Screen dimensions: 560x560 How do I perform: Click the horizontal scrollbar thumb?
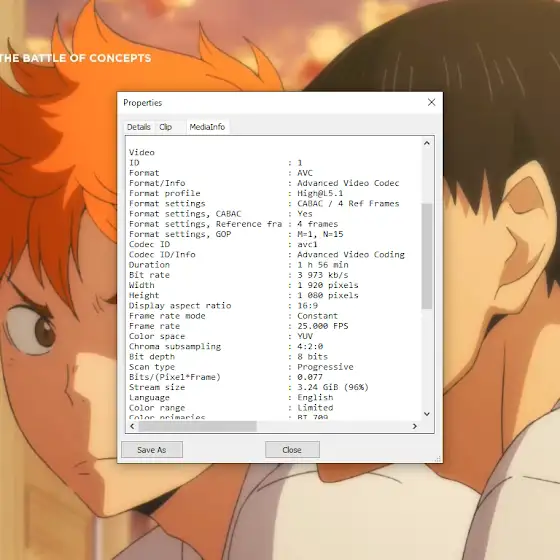198,426
